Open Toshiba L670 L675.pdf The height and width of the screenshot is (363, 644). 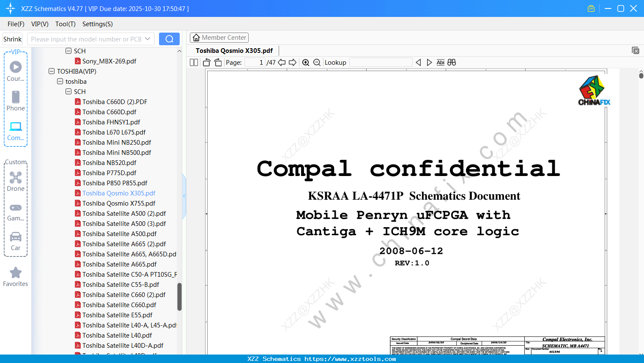114,132
